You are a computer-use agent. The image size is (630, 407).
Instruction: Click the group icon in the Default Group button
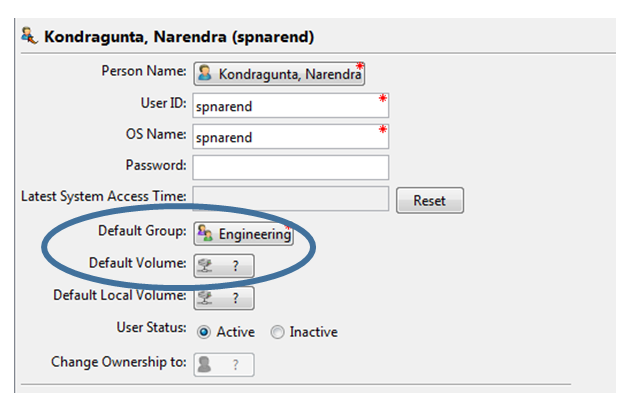click(x=205, y=233)
